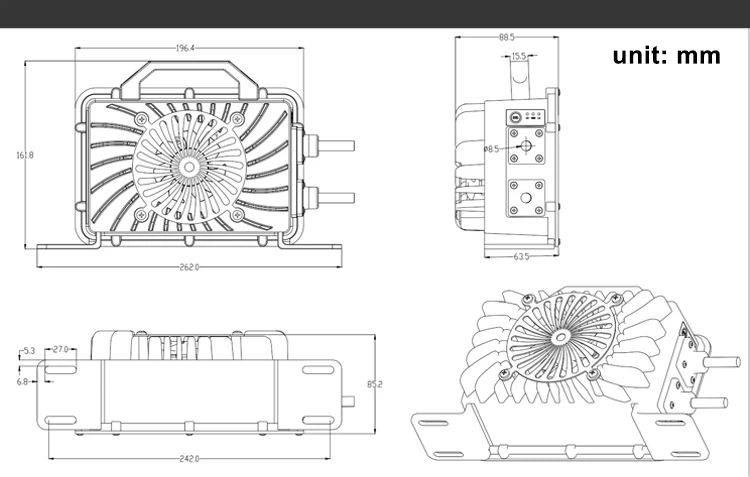Select the carrying handle in front view
This screenshot has width=750, height=477.
189,80
